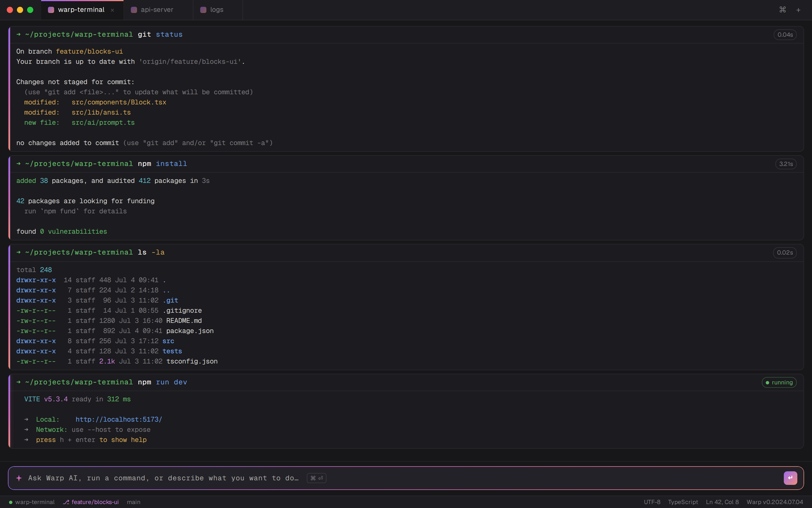Screen dimensions: 812x508
Task: Click the green warp-terminal status dot
Action: [x=11, y=502]
